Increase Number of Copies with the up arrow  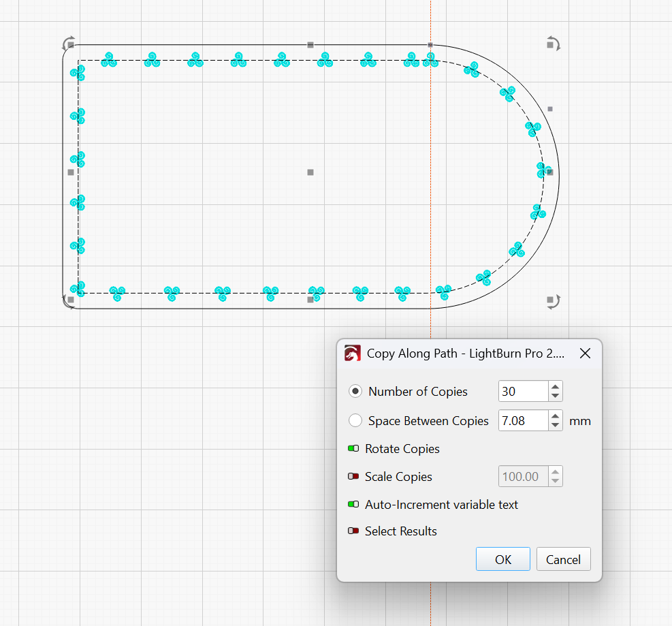click(556, 387)
